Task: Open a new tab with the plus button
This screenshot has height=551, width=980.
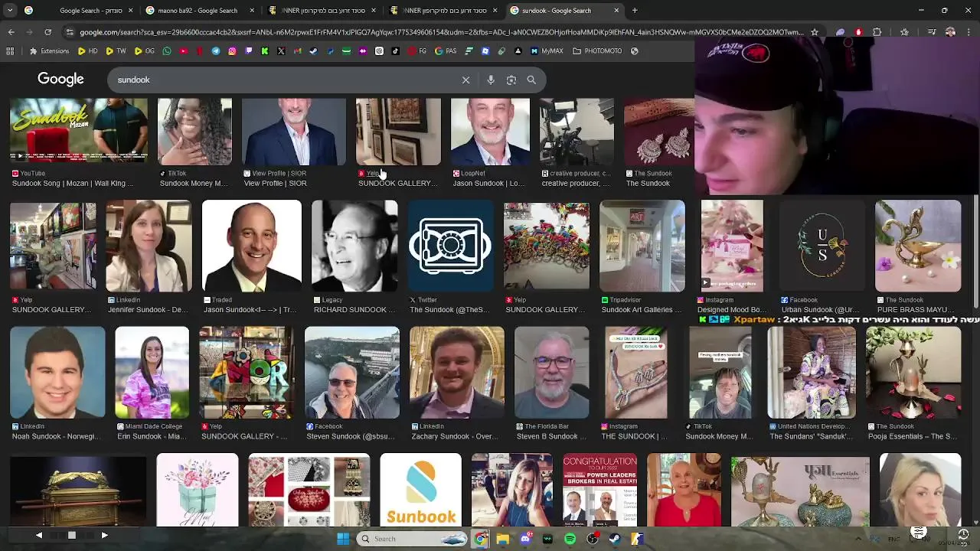Action: [635, 11]
